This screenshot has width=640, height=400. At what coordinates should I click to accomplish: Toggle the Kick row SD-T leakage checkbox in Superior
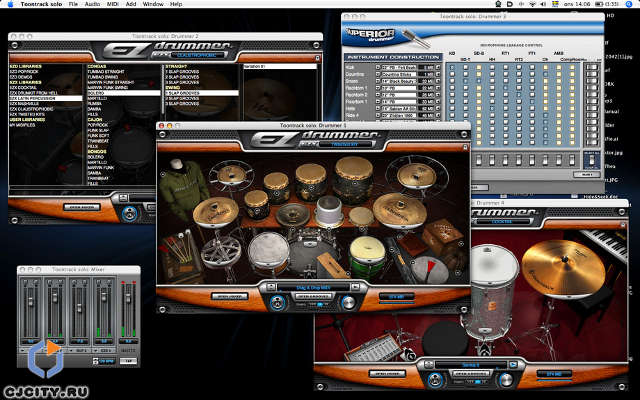point(465,68)
